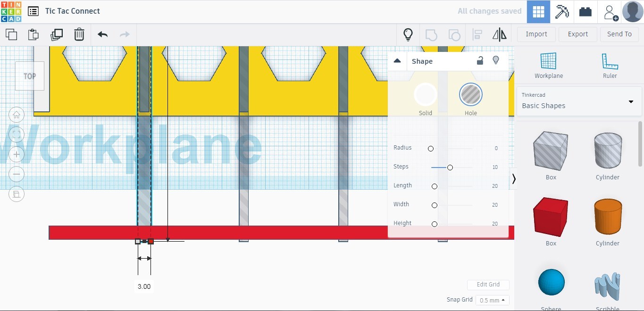Viewport: 644px width, 311px height.
Task: Click the Tinkercad logo
Action: coord(11,11)
